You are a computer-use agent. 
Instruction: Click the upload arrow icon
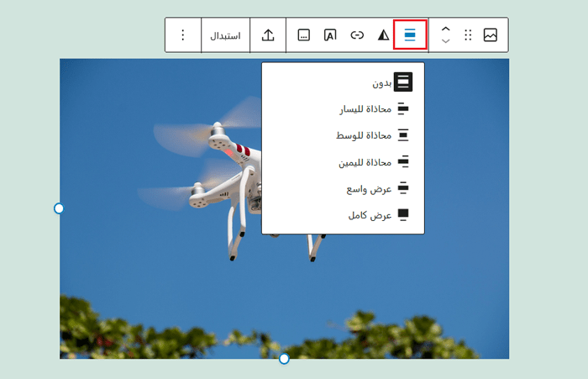pos(268,35)
